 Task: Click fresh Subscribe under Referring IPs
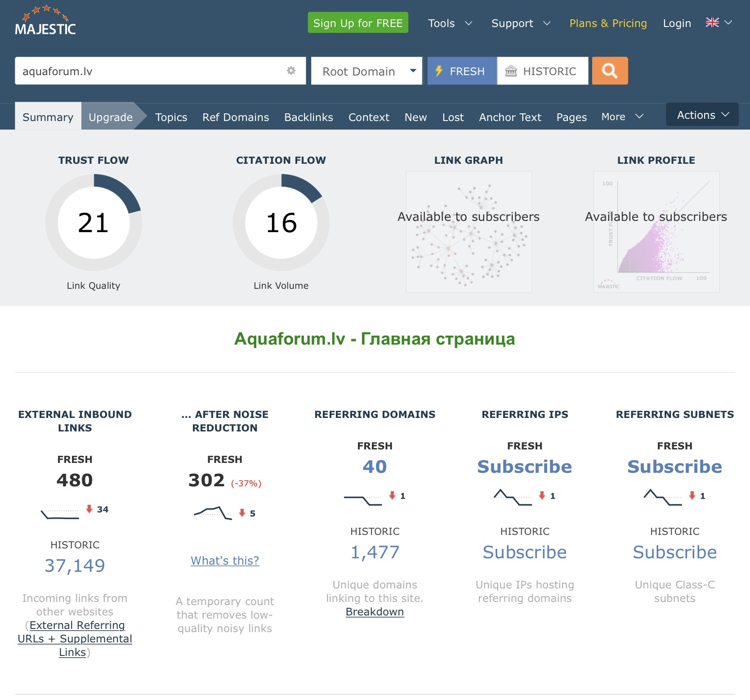click(524, 467)
